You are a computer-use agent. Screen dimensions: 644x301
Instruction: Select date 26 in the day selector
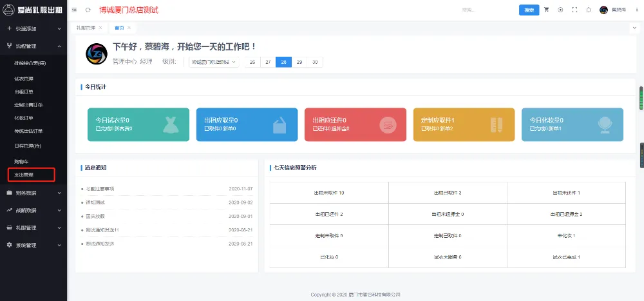252,62
